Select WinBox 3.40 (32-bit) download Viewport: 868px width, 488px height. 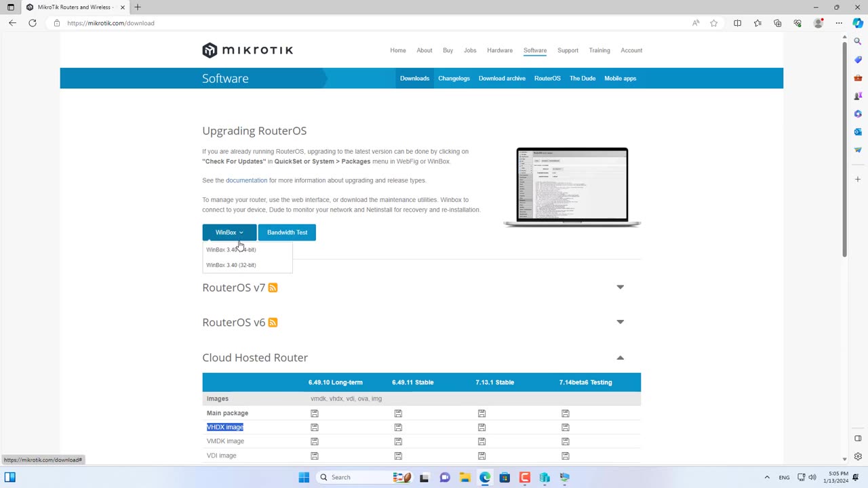[x=231, y=265]
